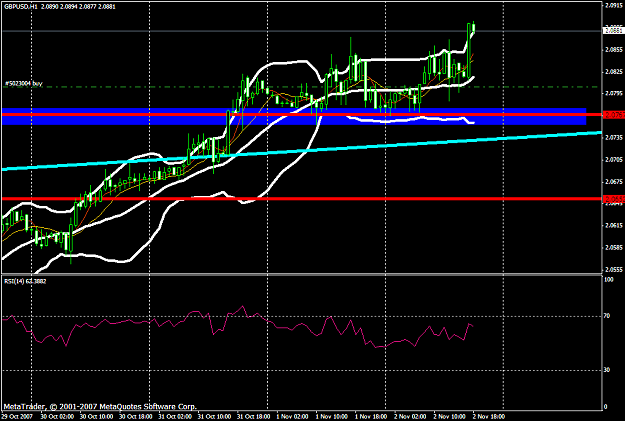
Task: Click the 1 Nov 02:00 time label
Action: [292, 417]
